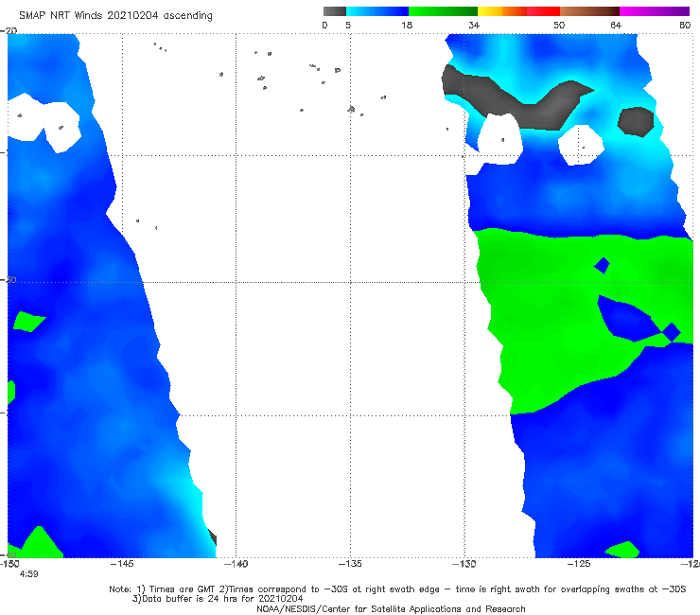
Task: Click the "-130" longitude axis label
Action: pos(464,564)
